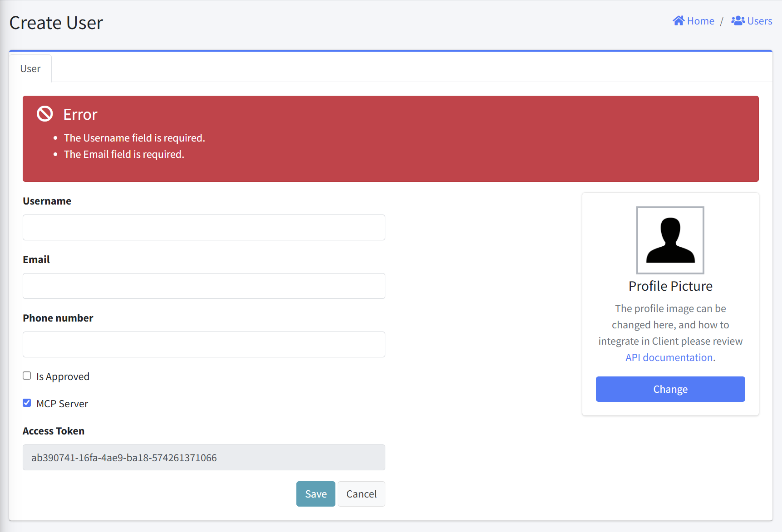The image size is (782, 532).
Task: Click the Access Token field
Action: 204,458
